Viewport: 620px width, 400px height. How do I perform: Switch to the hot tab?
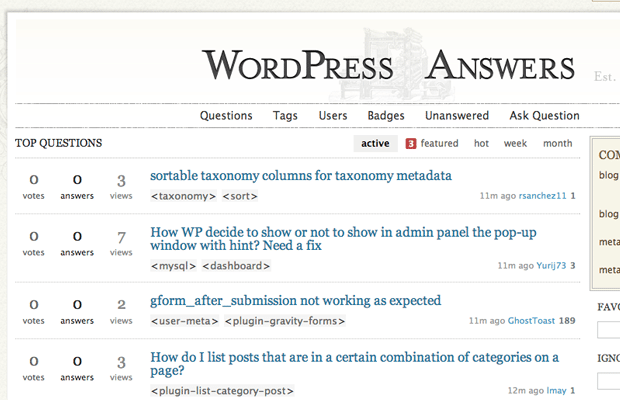481,143
